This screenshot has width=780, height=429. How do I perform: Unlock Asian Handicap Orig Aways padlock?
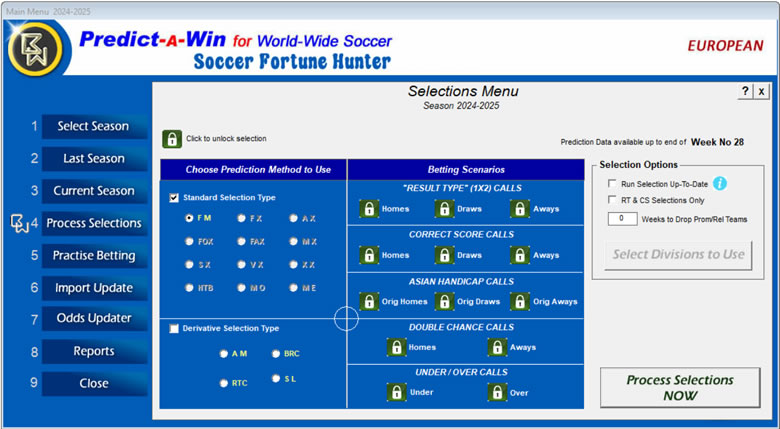(519, 302)
